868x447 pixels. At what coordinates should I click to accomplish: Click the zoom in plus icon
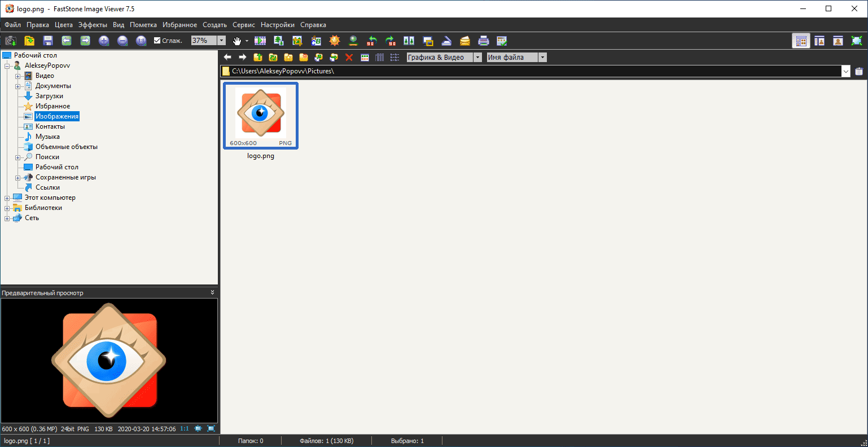point(104,41)
